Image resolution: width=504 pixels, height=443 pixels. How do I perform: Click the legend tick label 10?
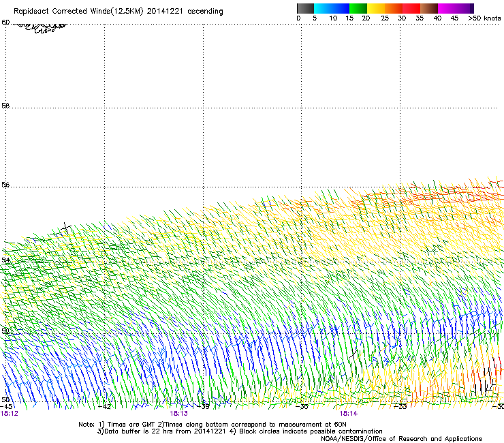tap(333, 18)
